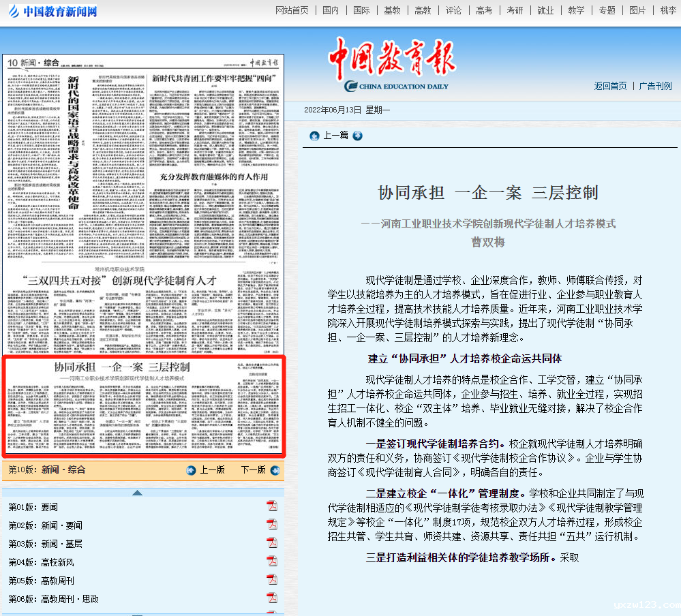Open PDF icon for 第03版 新闻·基层
Viewport: 681px width, 616px height.
pyautogui.click(x=272, y=543)
